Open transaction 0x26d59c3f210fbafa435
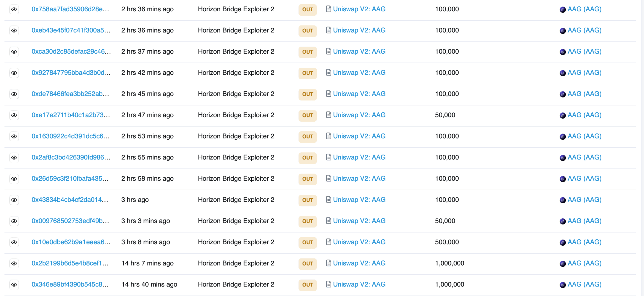Screen dimensions: 644x296 [70, 178]
